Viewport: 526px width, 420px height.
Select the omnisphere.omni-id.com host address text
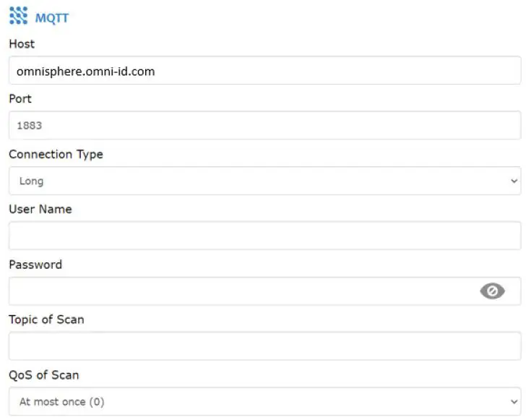(x=86, y=71)
